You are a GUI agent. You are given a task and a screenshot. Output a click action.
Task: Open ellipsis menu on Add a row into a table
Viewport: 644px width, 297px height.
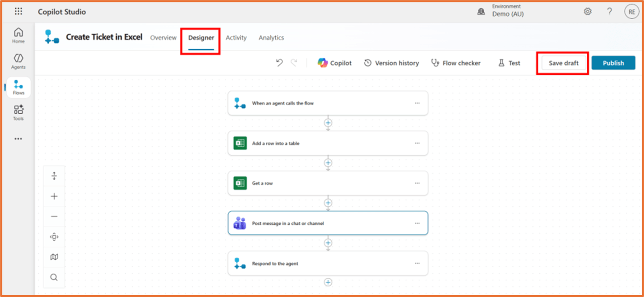pos(417,143)
